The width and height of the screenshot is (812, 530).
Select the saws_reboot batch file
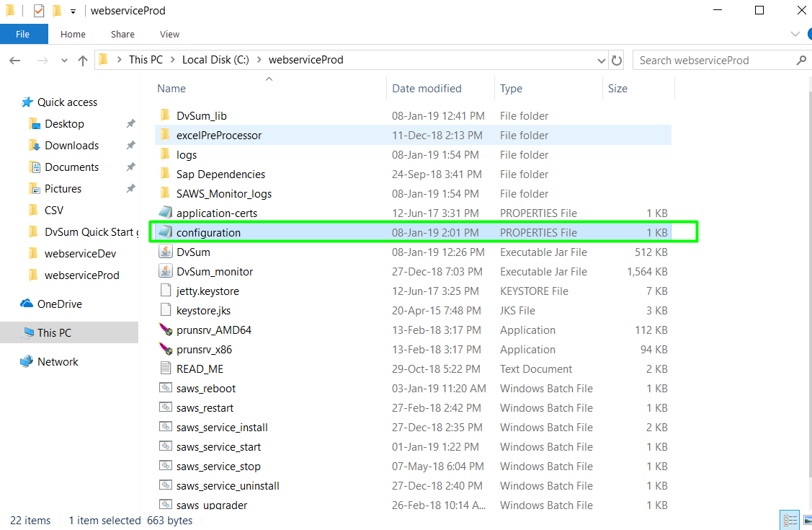coord(205,388)
